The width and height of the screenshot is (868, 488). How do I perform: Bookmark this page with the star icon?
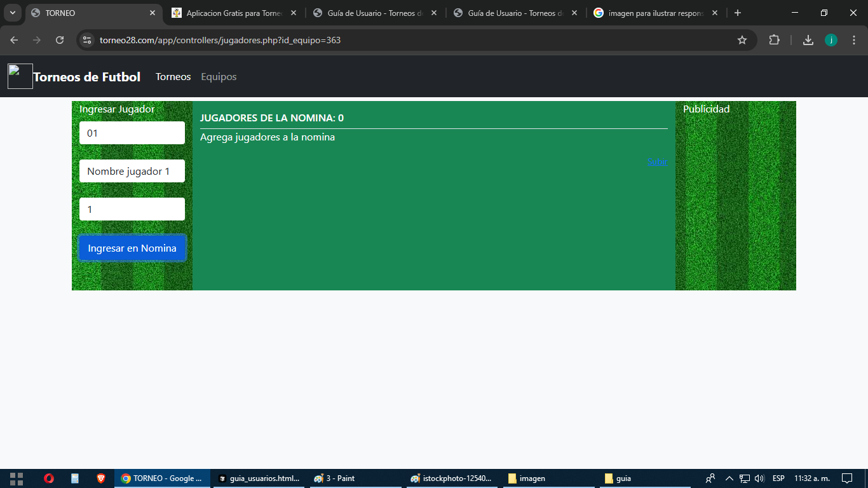tap(742, 40)
